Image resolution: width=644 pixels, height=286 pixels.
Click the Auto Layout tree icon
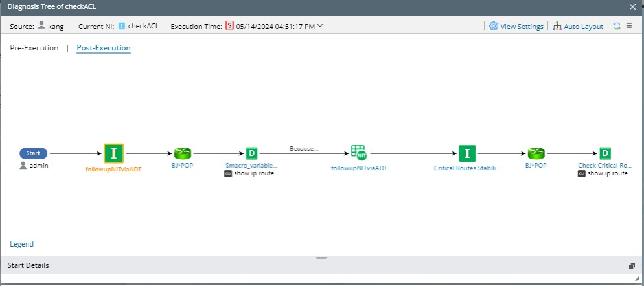pos(557,27)
